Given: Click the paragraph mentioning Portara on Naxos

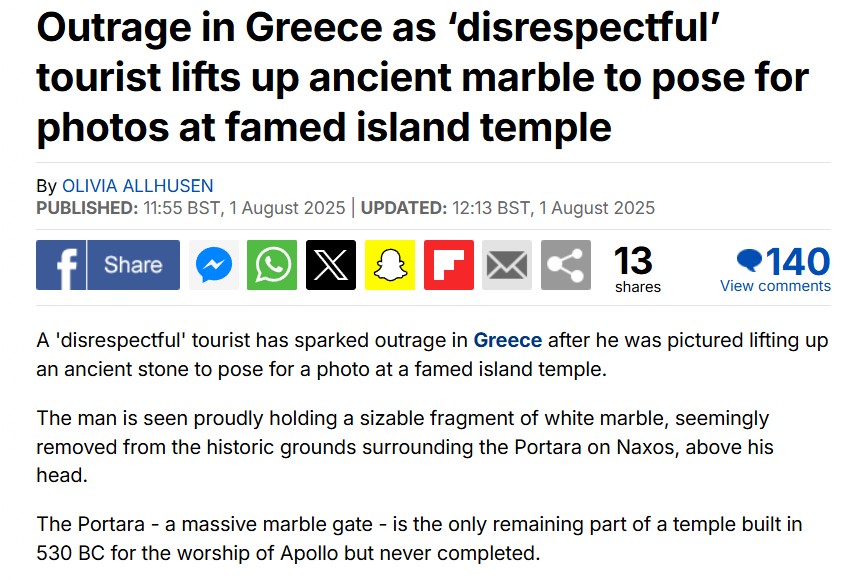Looking at the screenshot, I should click(x=405, y=447).
